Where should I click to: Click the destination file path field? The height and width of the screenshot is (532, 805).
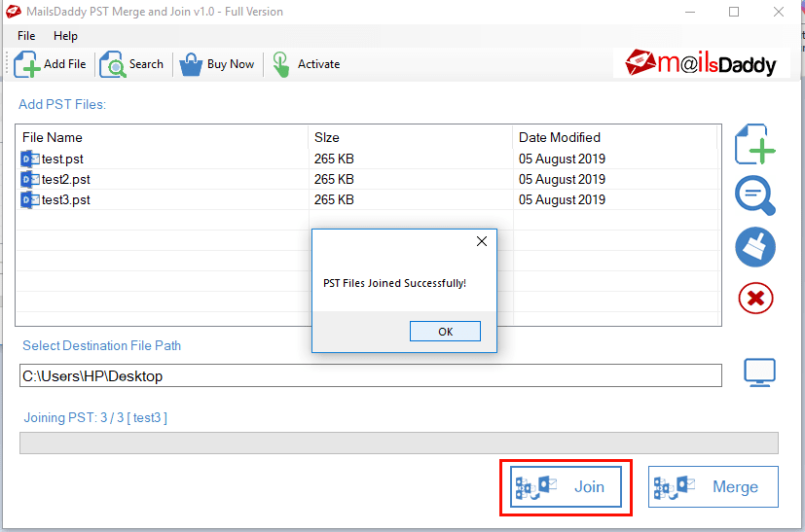[x=371, y=375]
